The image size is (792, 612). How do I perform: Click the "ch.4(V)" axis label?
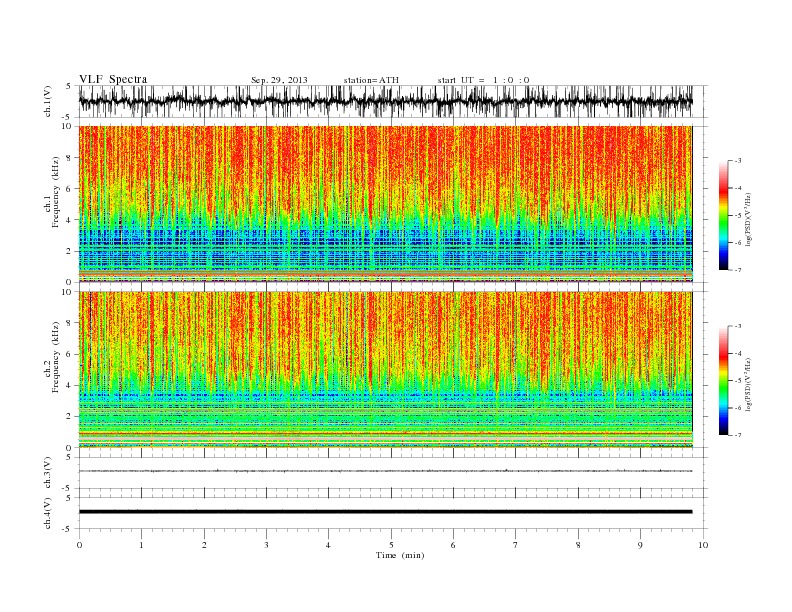[x=48, y=513]
